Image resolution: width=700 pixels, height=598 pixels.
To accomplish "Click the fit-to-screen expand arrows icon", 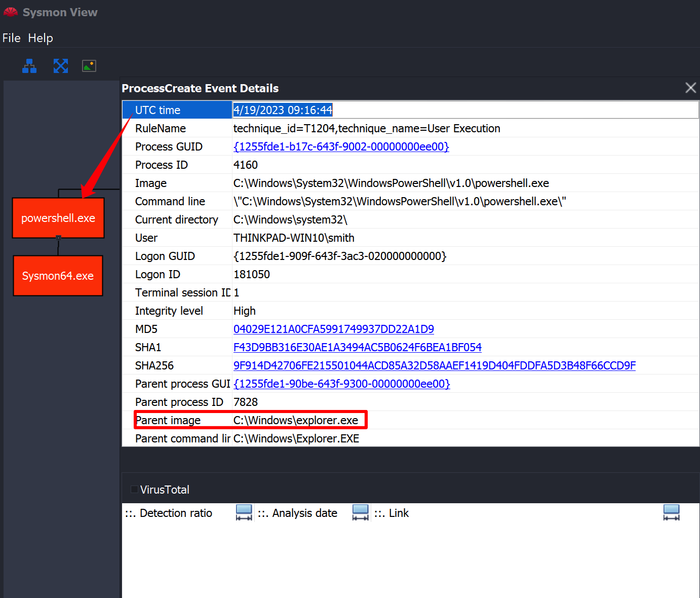I will [61, 66].
